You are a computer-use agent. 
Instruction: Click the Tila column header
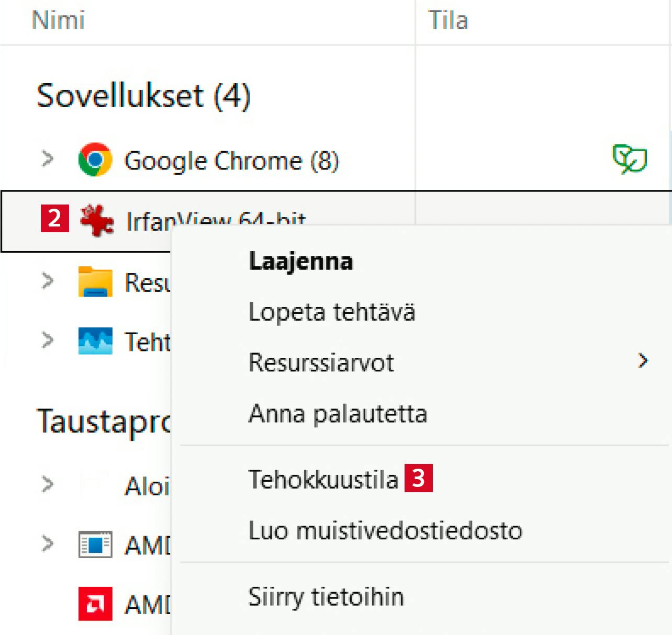[x=448, y=20]
